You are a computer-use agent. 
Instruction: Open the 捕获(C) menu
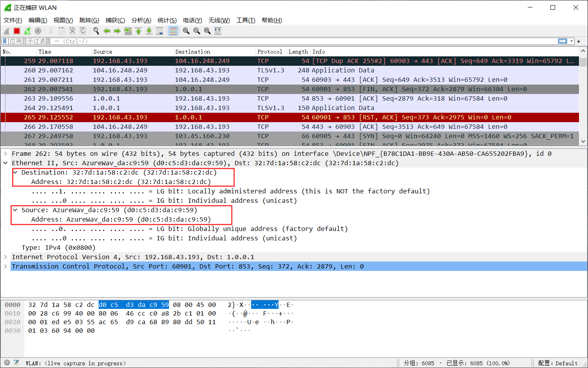115,20
